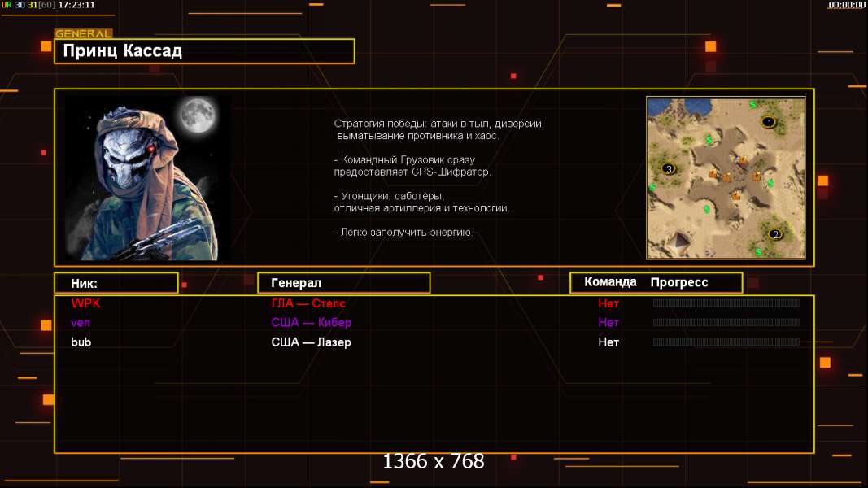
Task: Select player nickname WPK
Action: click(85, 303)
